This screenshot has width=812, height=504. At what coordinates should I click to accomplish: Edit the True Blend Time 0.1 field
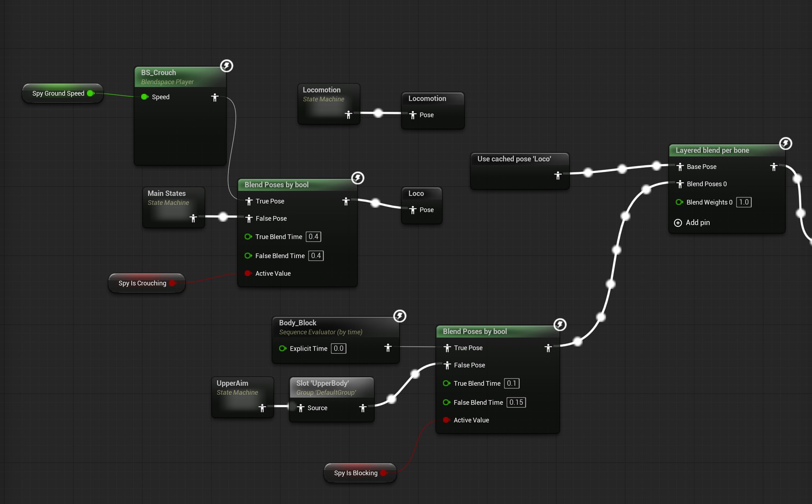512,384
